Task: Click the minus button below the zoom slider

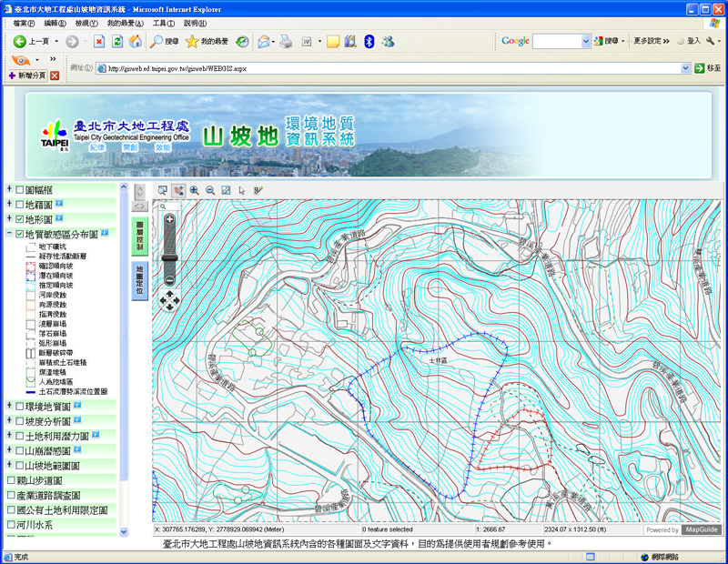Action: pos(169,279)
